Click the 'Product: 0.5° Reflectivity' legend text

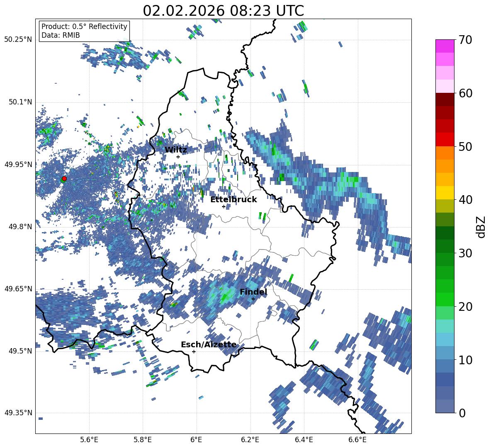pos(84,26)
